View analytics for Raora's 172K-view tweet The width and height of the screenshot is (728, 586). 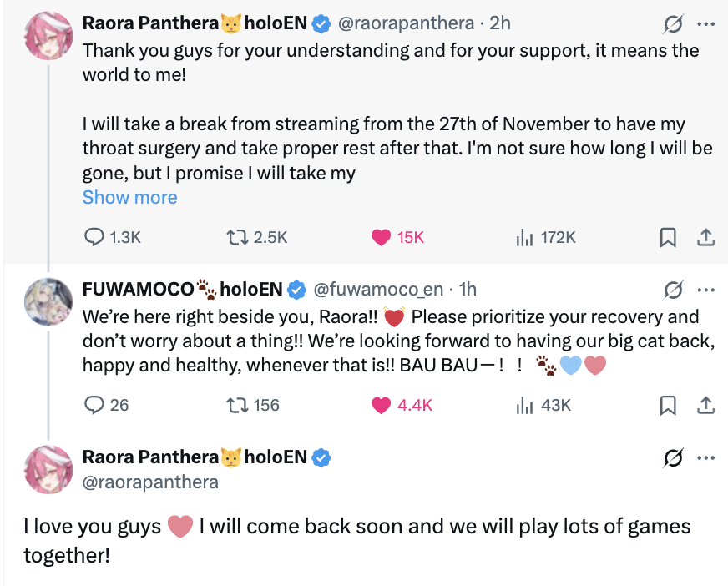pyautogui.click(x=524, y=237)
